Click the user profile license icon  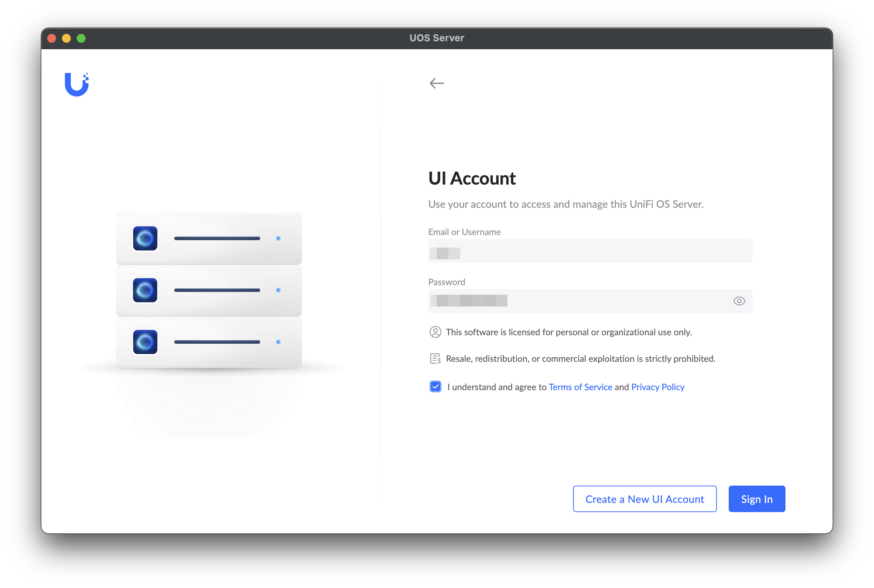pos(435,332)
